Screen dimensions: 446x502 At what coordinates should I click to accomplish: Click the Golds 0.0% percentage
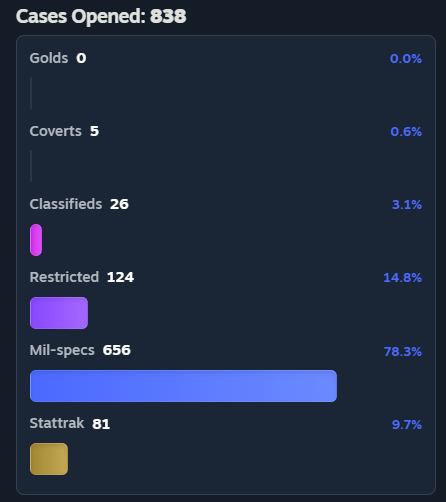tap(406, 59)
